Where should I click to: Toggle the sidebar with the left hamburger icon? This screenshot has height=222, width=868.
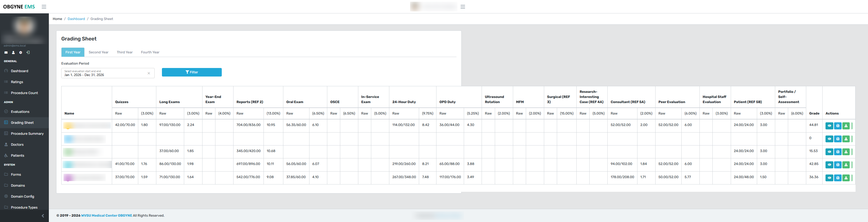point(44,7)
